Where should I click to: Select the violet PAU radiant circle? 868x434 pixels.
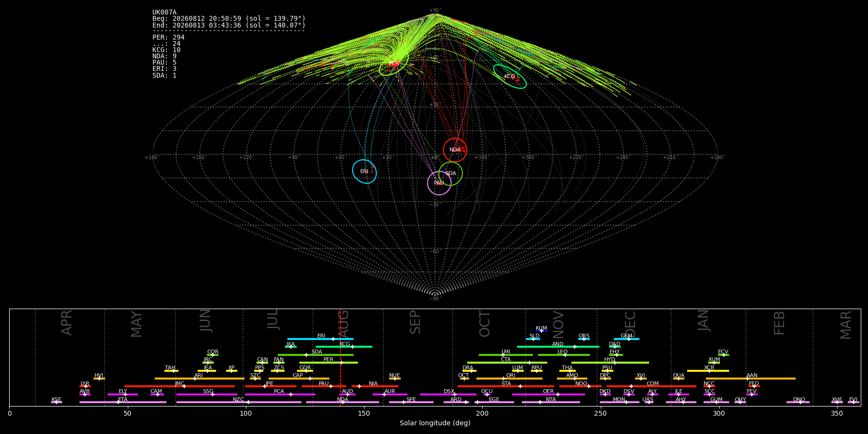pyautogui.click(x=439, y=183)
